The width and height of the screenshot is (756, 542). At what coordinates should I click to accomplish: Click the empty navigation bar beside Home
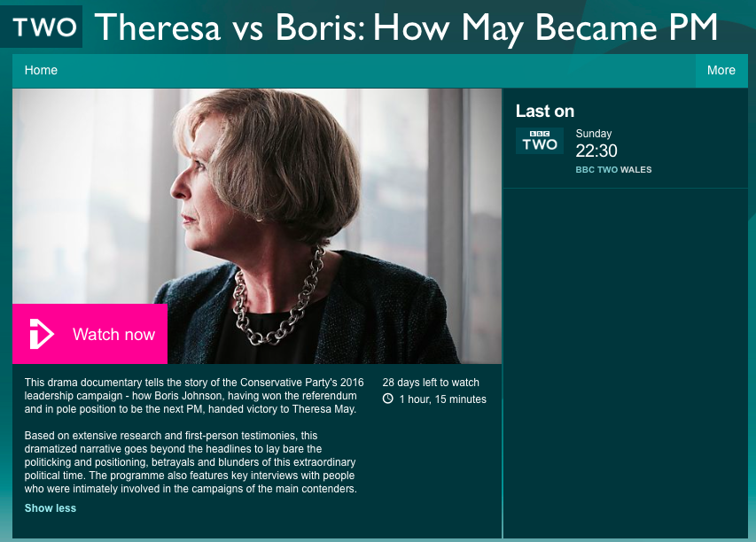click(376, 71)
